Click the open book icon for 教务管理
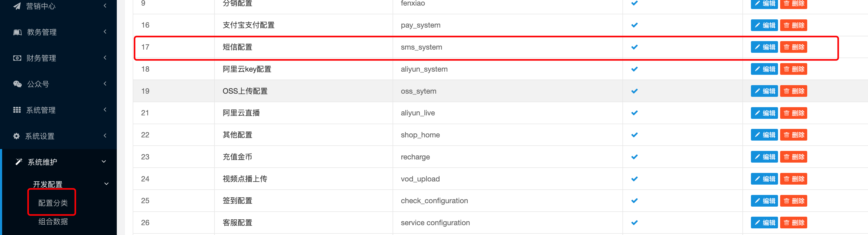 pyautogui.click(x=17, y=32)
